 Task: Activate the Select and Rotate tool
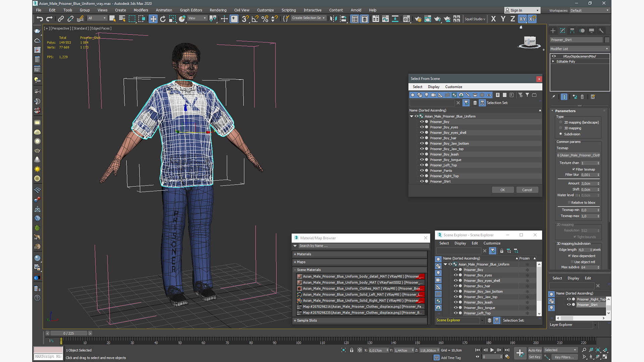[x=163, y=19]
